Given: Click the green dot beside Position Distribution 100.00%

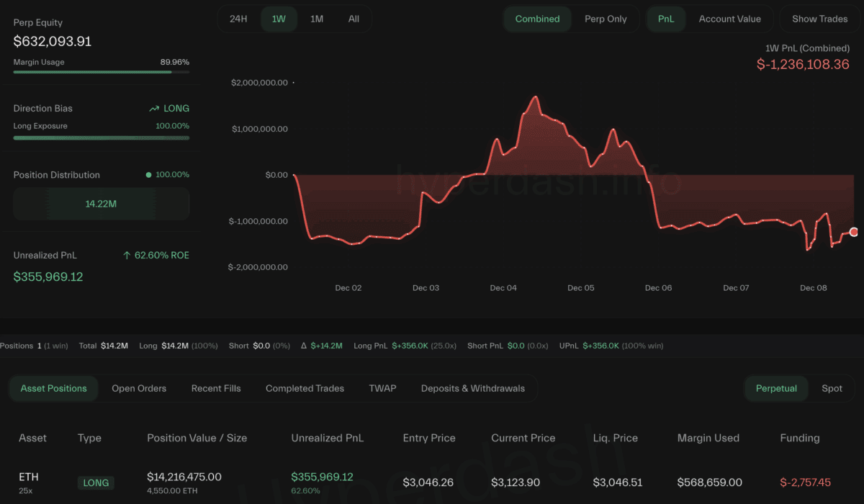Looking at the screenshot, I should coord(148,175).
